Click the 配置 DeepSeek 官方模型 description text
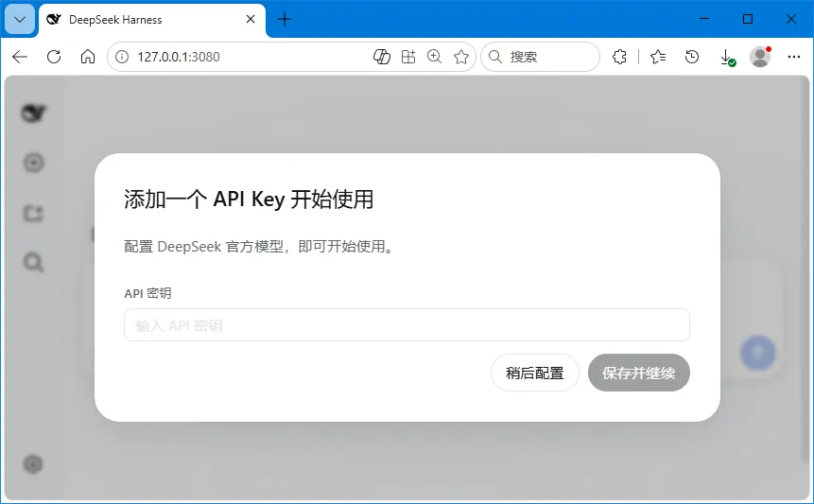This screenshot has height=504, width=814. 261,247
